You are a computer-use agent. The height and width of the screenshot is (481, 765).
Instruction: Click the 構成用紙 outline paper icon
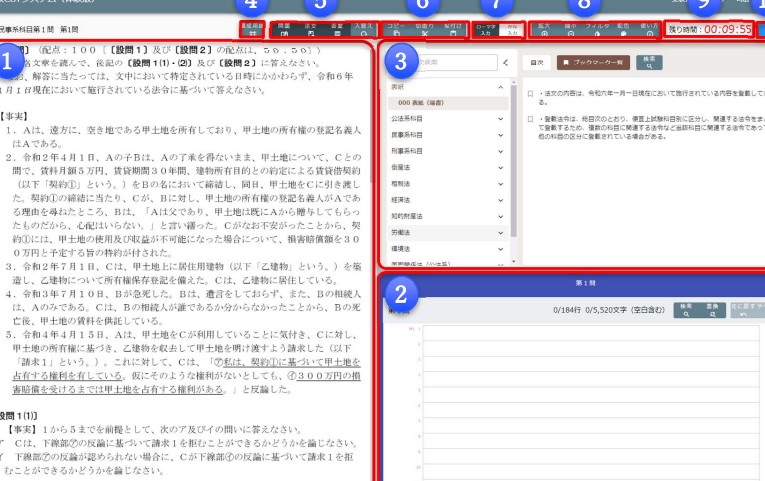coord(252,30)
